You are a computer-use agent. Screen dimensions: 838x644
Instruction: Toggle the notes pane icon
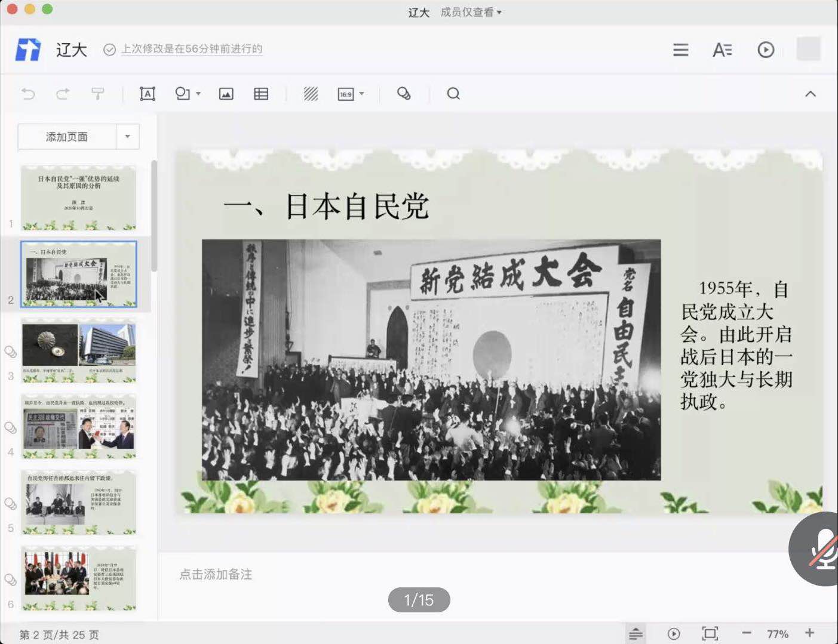636,633
